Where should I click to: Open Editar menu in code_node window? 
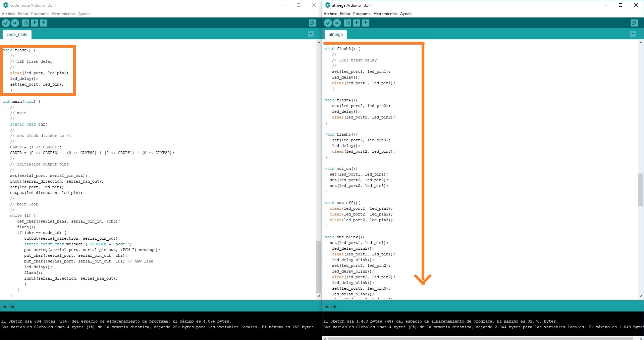coord(23,14)
